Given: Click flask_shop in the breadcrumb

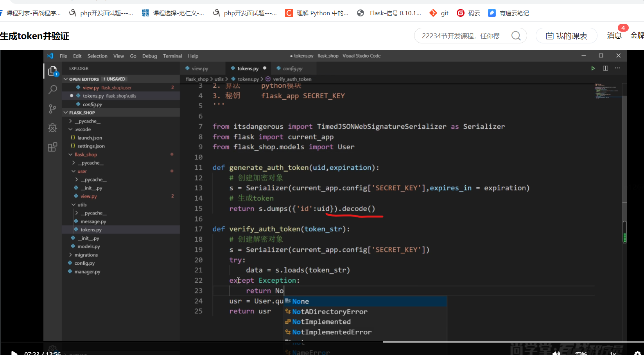Looking at the screenshot, I should (x=197, y=79).
